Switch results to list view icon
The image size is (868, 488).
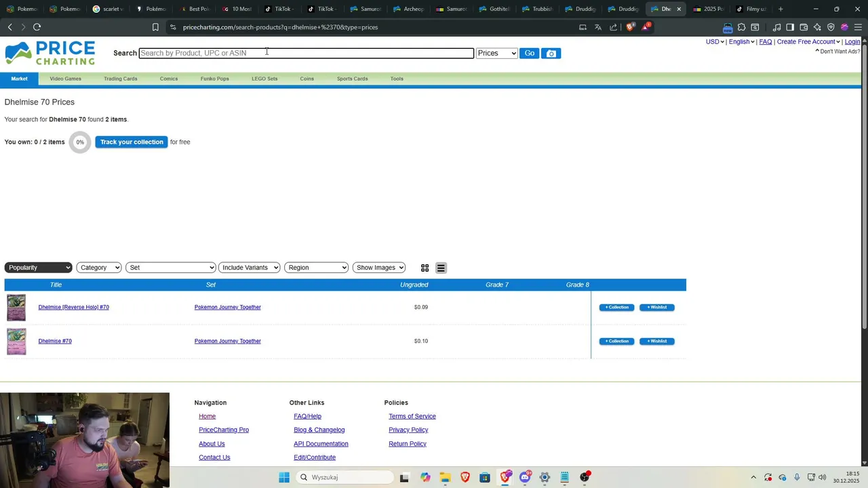(x=441, y=268)
